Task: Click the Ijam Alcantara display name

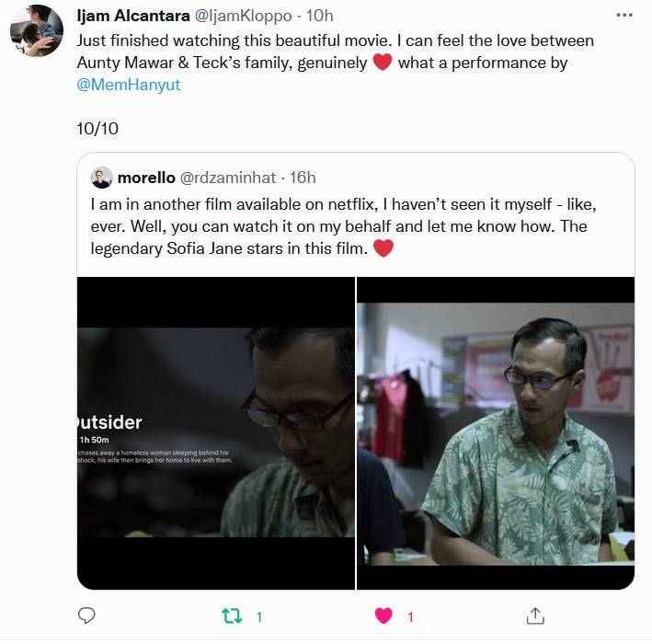Action: [x=133, y=16]
